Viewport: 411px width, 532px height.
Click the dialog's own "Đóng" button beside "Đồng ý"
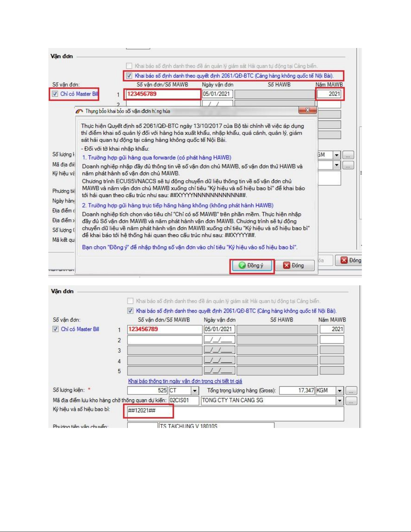pyautogui.click(x=294, y=265)
